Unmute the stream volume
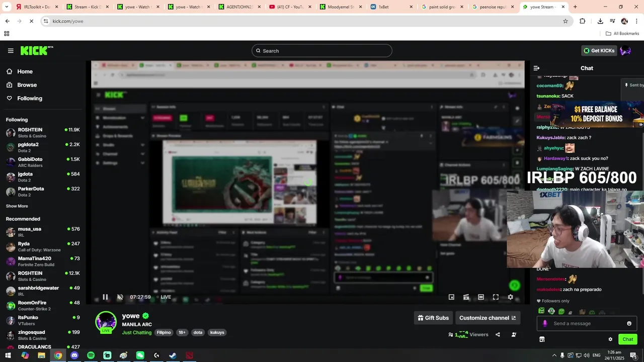This screenshot has width=644, height=362. coord(120,297)
